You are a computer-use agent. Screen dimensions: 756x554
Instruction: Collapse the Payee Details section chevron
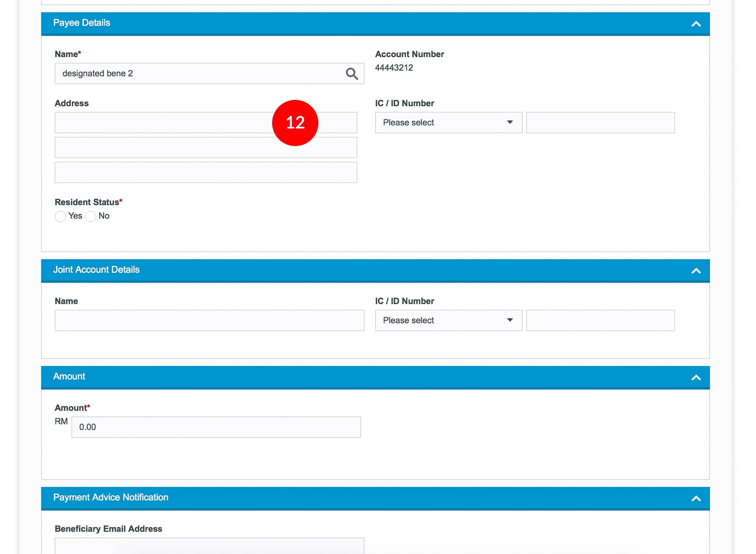[696, 24]
